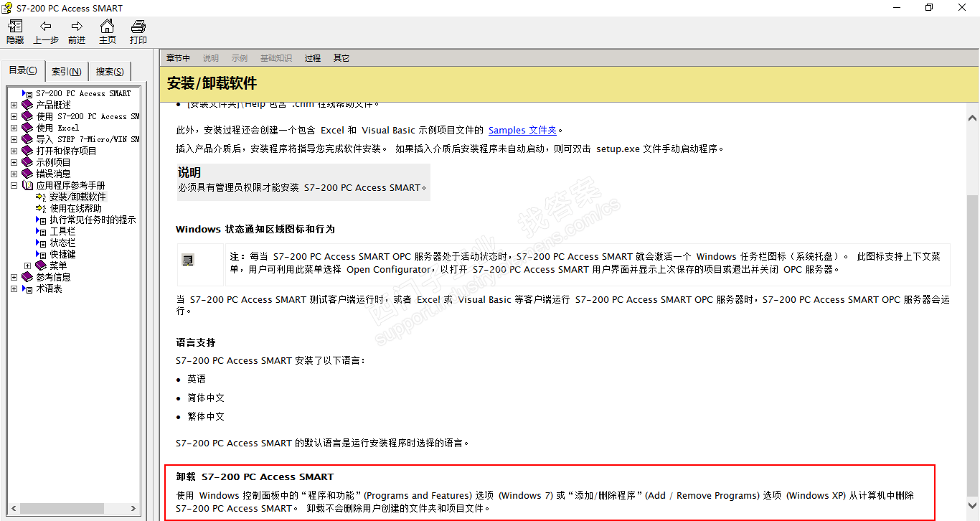Open the Samples 文件夹 link

pyautogui.click(x=522, y=131)
